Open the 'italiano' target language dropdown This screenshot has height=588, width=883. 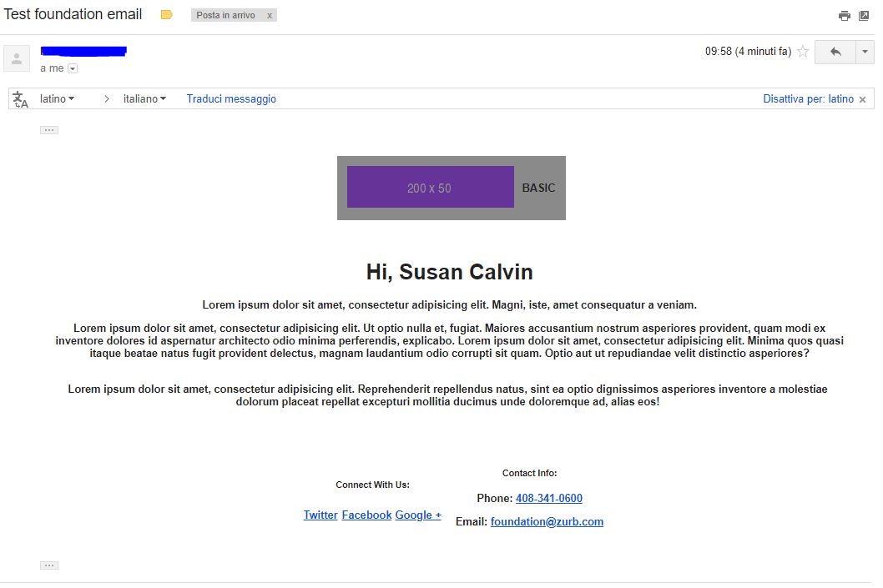[x=144, y=98]
